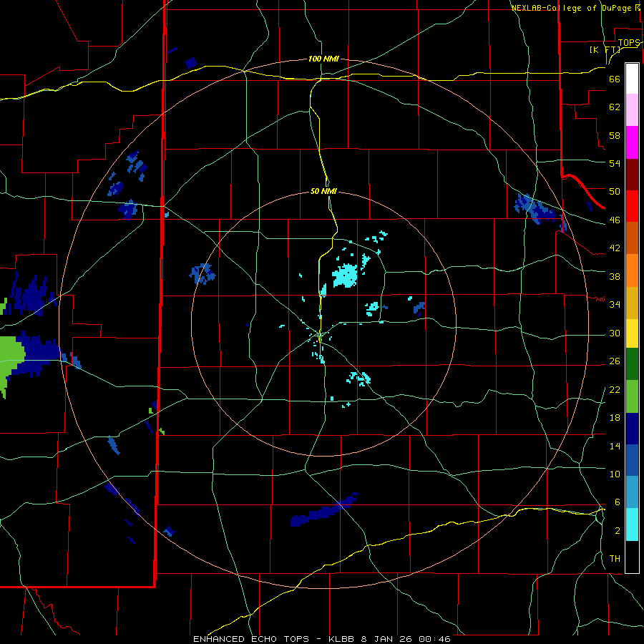Click the '100 NMI' range ring label
Viewport: 644px width, 644px height.
click(x=323, y=59)
